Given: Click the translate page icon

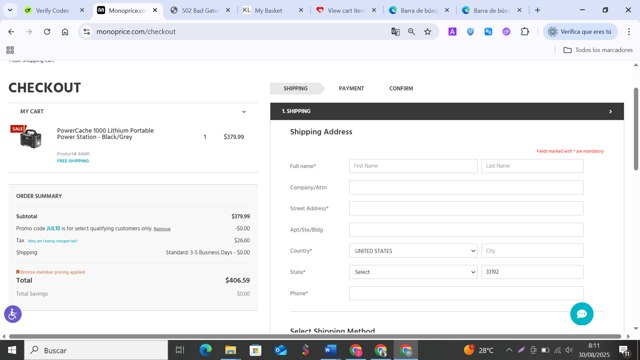Looking at the screenshot, I should (395, 31).
